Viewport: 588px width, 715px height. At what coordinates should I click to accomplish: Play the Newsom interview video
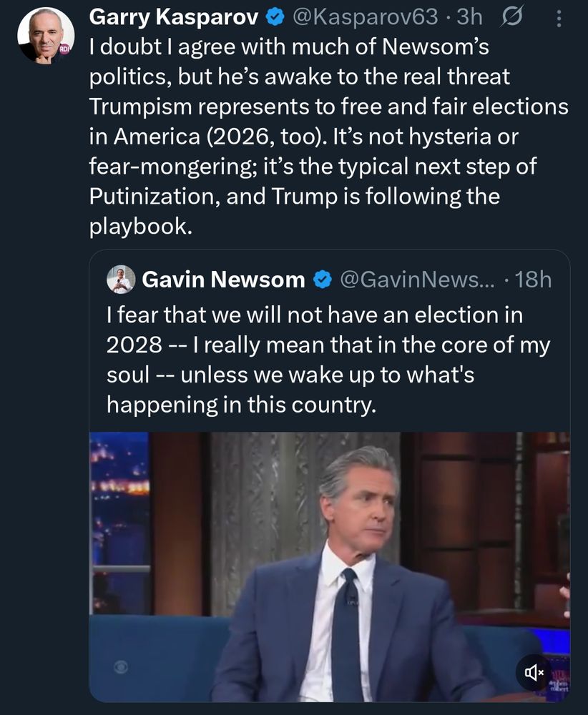329,565
